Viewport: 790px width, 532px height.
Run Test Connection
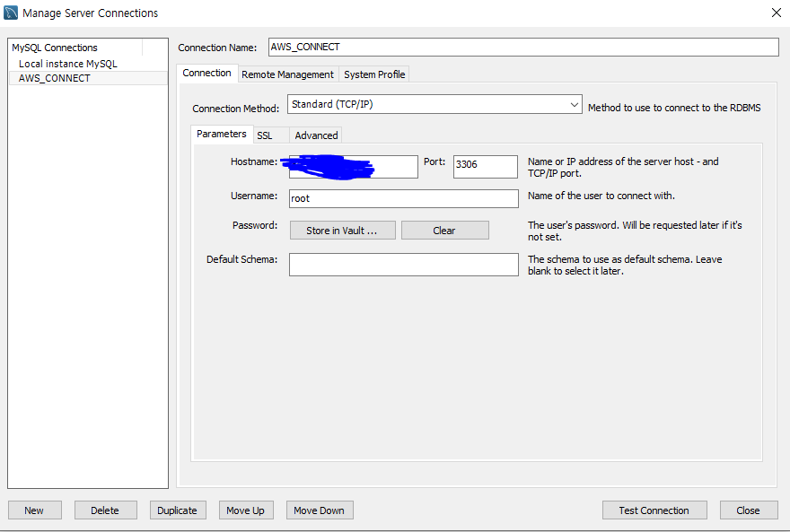point(654,510)
